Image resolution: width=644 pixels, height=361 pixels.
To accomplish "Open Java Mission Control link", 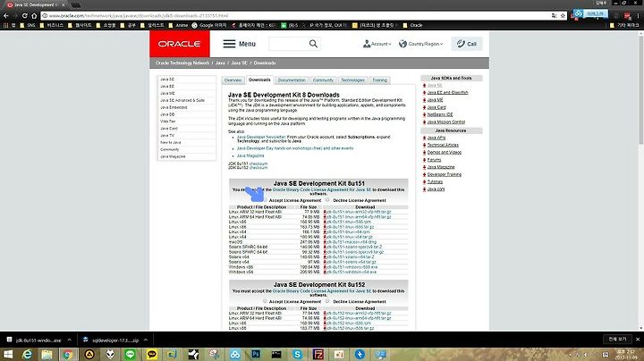I will (x=446, y=122).
